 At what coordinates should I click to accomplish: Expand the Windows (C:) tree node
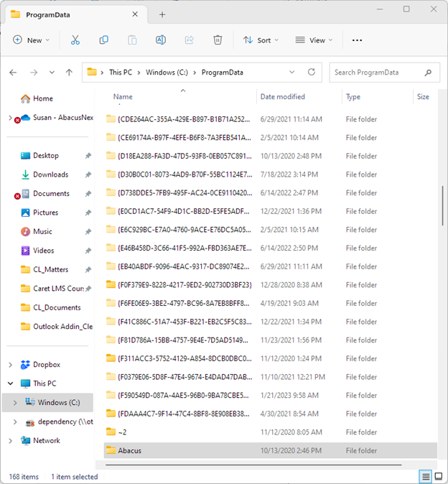pyautogui.click(x=15, y=403)
